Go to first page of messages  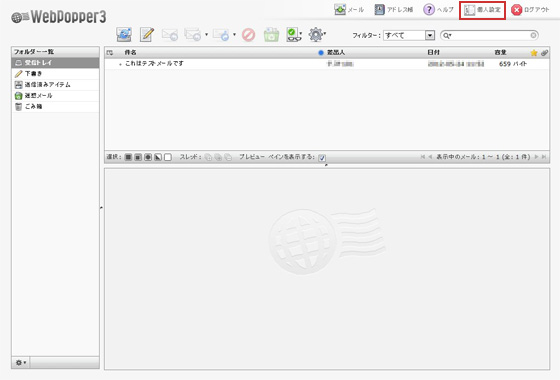423,157
